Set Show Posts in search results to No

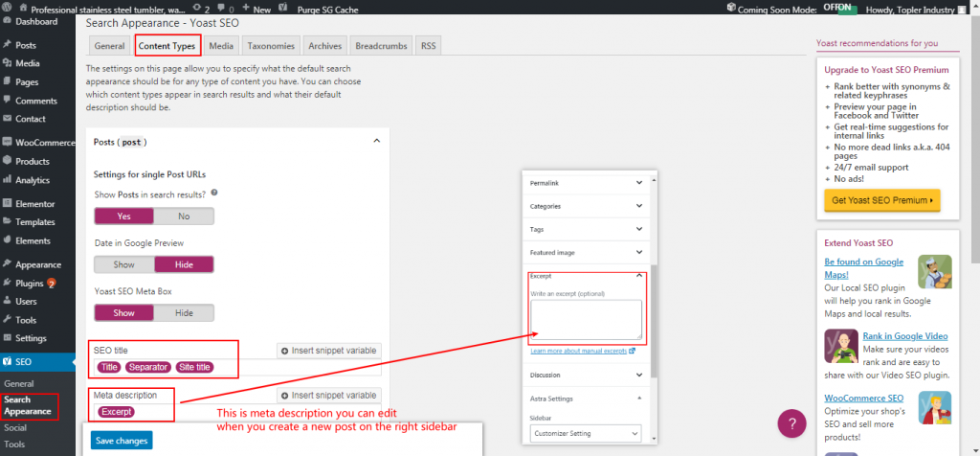[x=184, y=216]
